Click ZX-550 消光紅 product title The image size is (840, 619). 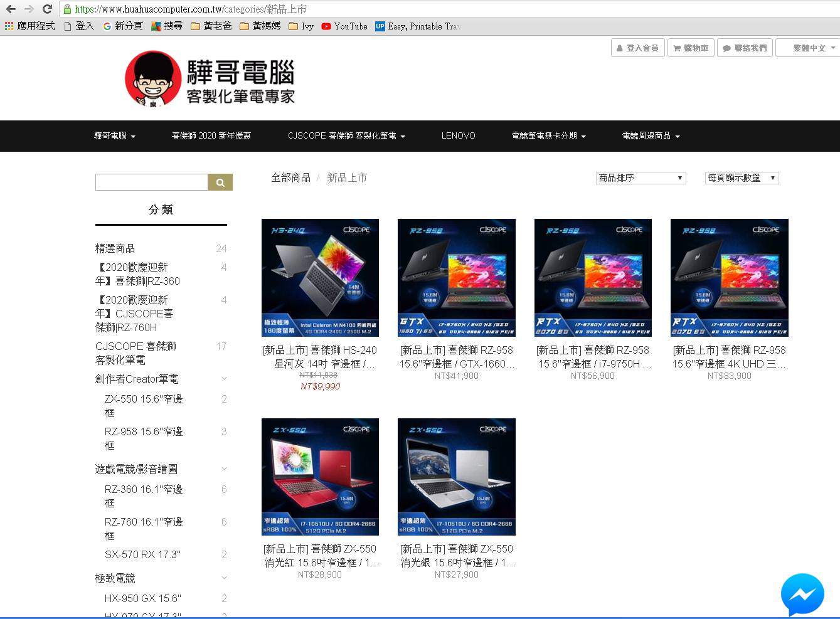[320, 556]
